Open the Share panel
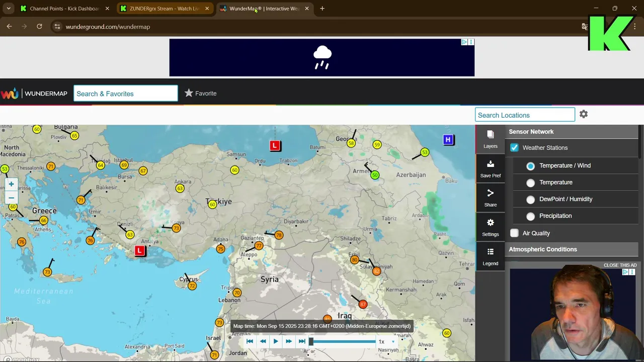This screenshot has width=644, height=362. (x=490, y=198)
